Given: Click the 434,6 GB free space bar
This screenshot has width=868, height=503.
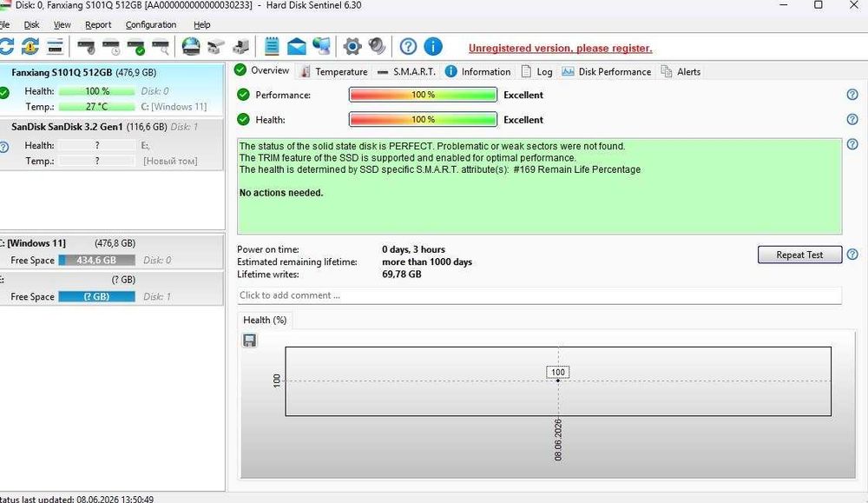Looking at the screenshot, I should 97,261.
